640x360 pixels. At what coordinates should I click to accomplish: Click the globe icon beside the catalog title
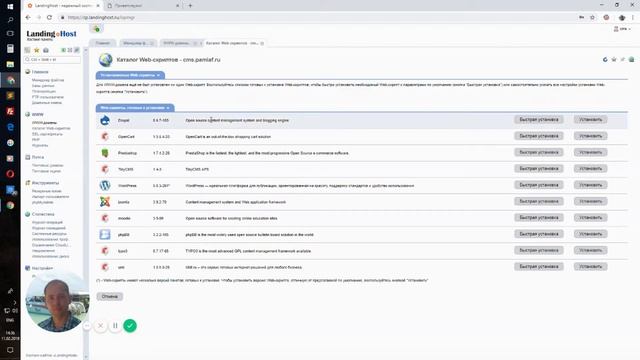pyautogui.click(x=105, y=60)
